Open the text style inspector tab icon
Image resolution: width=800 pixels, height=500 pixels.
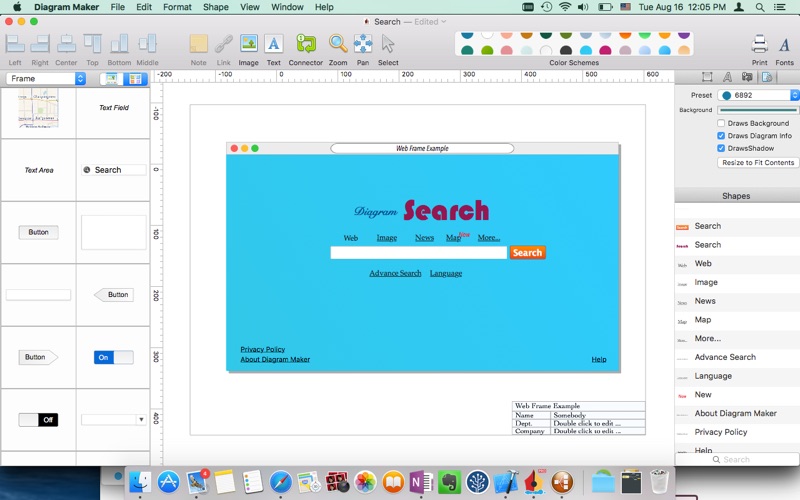point(727,77)
